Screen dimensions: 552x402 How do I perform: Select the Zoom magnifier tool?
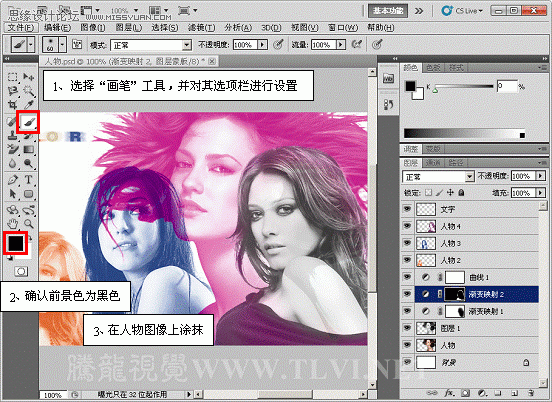(29, 223)
